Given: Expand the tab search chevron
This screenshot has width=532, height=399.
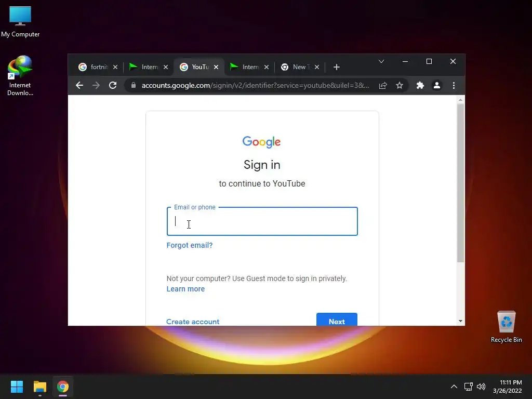Looking at the screenshot, I should coord(381,61).
